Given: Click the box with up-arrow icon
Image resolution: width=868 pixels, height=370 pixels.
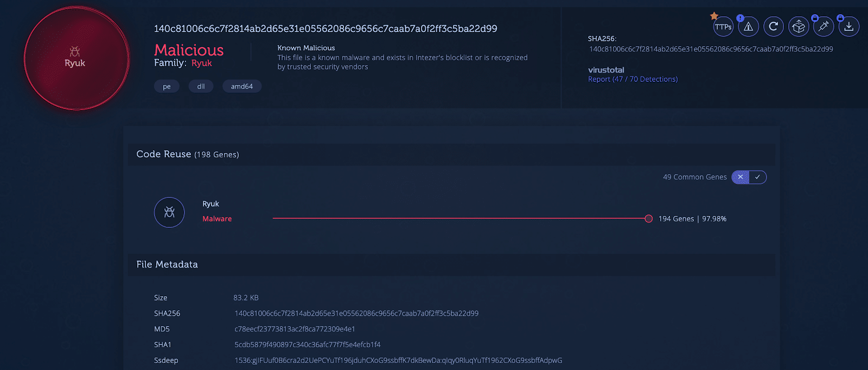Looking at the screenshot, I should (x=799, y=27).
